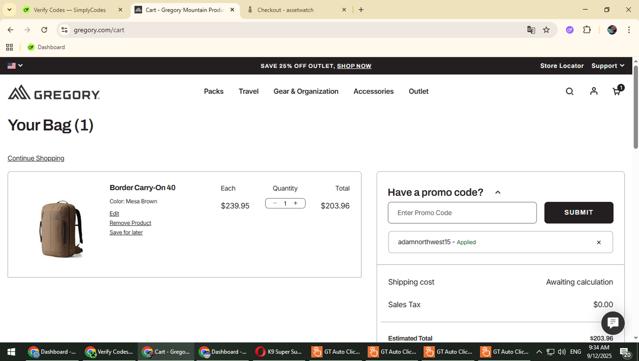The height and width of the screenshot is (361, 639).
Task: Click the Gregory logo
Action: pyautogui.click(x=54, y=93)
